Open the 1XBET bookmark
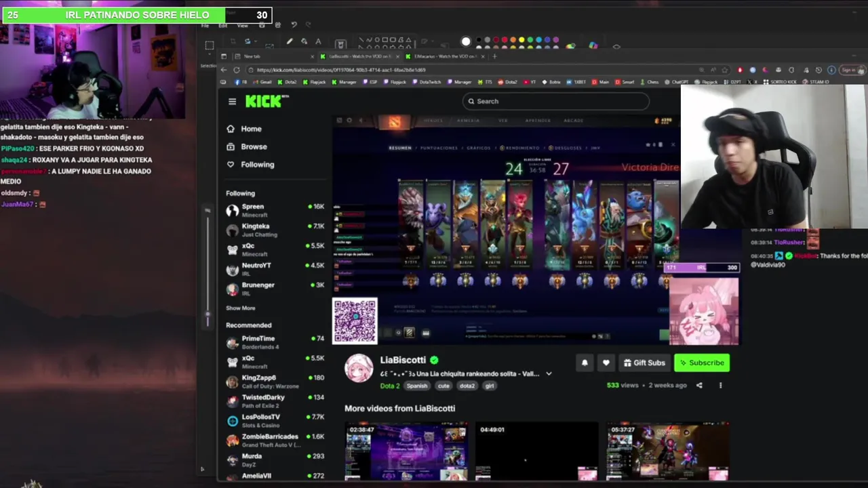 pyautogui.click(x=576, y=82)
